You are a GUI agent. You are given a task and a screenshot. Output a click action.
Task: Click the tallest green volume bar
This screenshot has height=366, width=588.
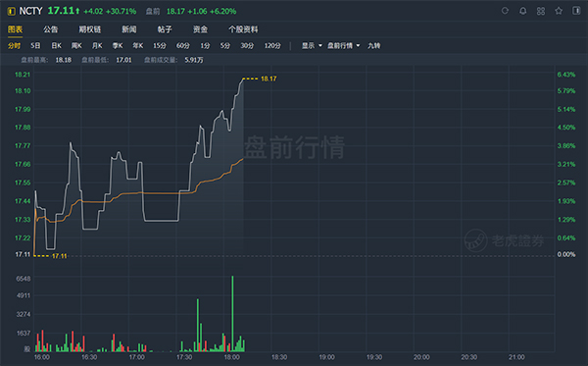tap(232, 313)
